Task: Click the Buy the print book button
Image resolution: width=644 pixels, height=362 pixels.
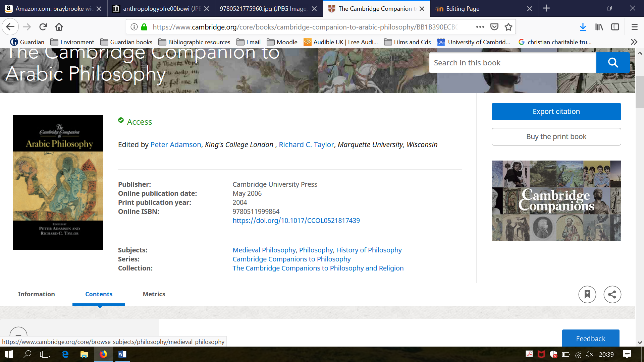Action: coord(556,136)
